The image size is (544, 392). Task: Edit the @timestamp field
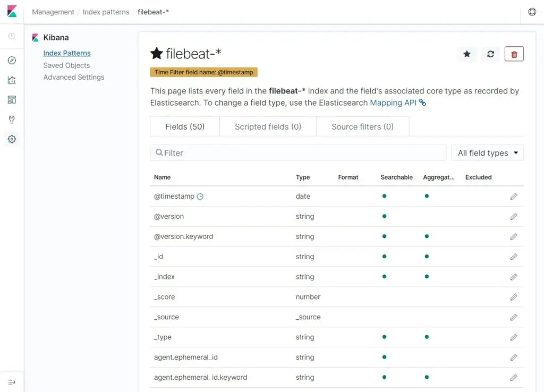513,197
